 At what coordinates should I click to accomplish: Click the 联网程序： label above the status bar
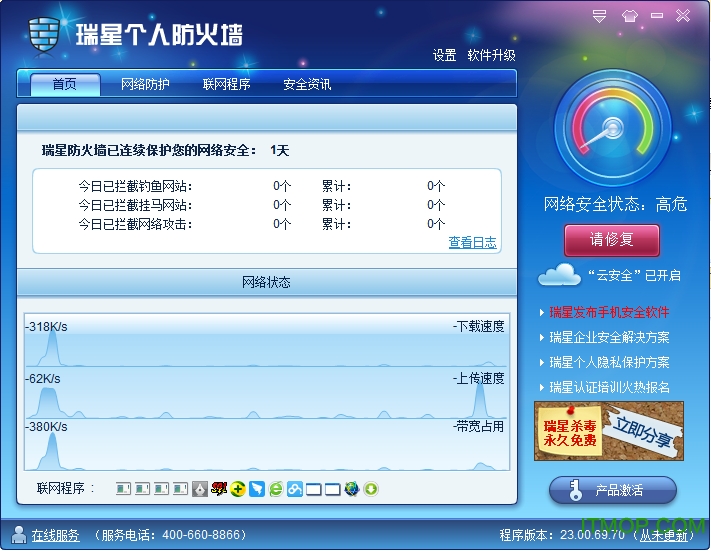click(x=66, y=488)
